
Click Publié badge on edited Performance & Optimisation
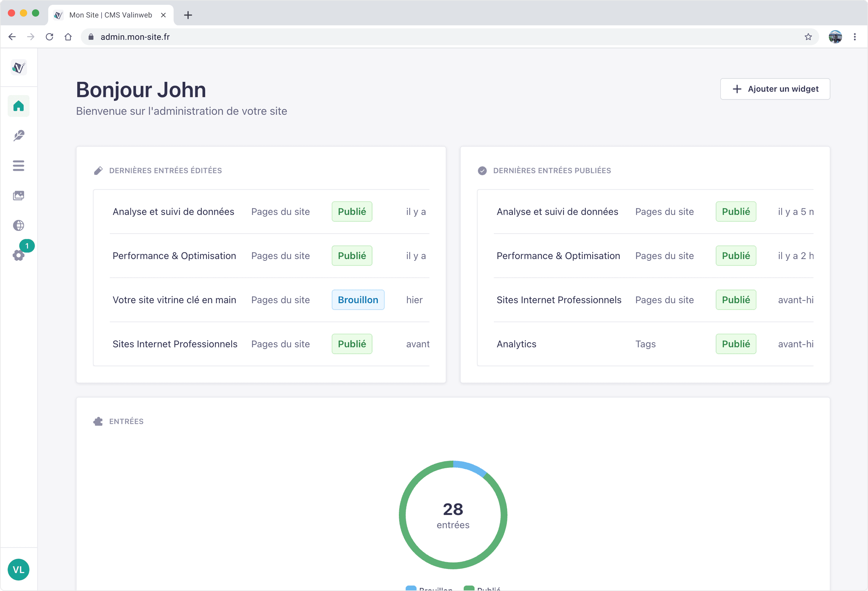coord(352,255)
